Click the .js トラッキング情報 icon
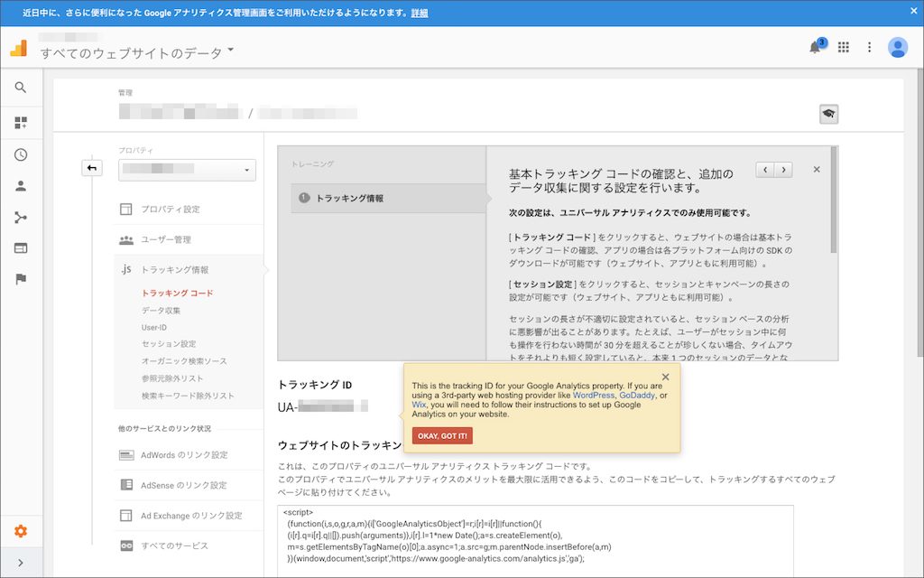924x578 pixels. point(126,269)
